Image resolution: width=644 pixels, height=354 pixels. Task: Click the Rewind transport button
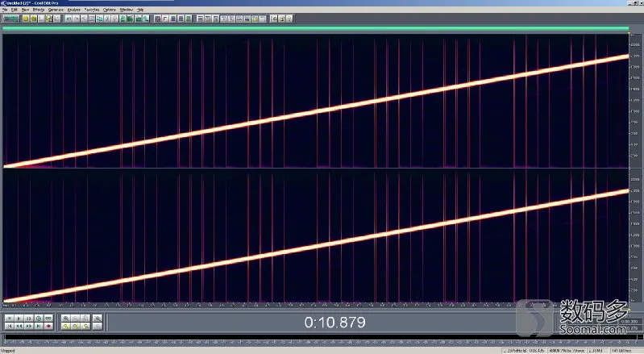click(x=19, y=326)
